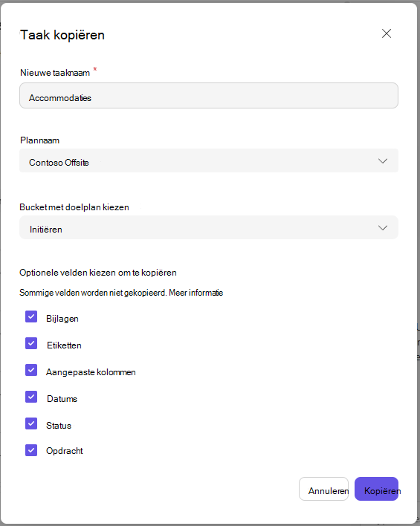Disable the Datums checkbox
This screenshot has height=526, width=420.
[x=31, y=397]
